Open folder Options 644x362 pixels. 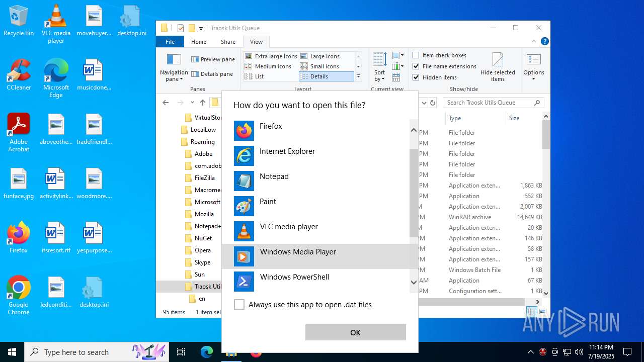(x=533, y=67)
